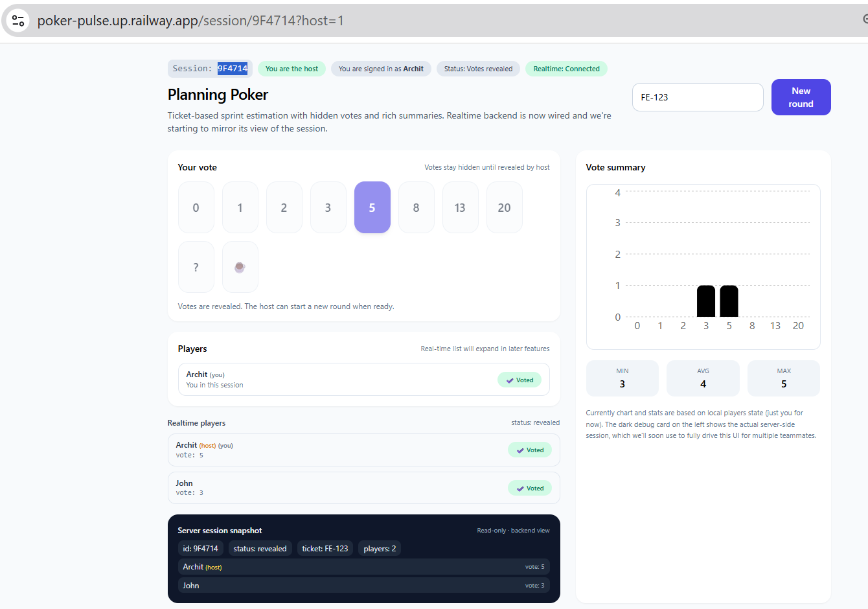Viewport: 868px width, 609px height.
Task: Click 'Votes stay hidden until revealed by host'
Action: (x=486, y=167)
